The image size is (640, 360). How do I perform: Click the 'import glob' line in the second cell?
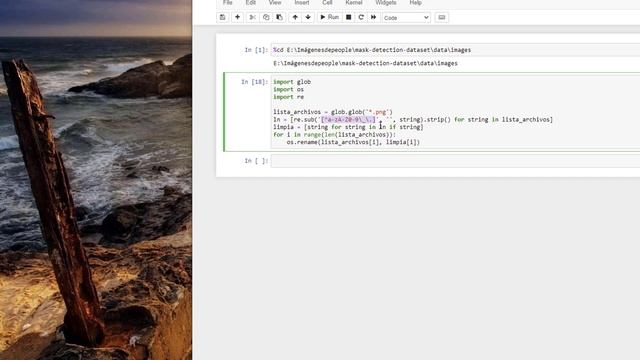click(292, 82)
